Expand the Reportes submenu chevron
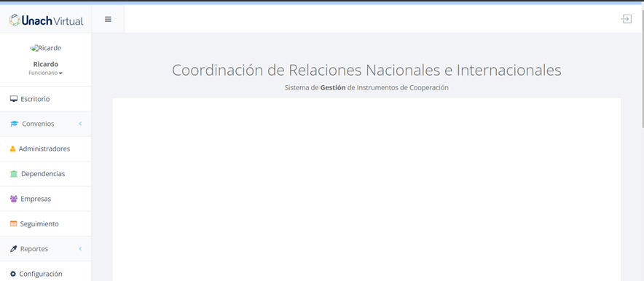644x281 pixels. [80, 248]
